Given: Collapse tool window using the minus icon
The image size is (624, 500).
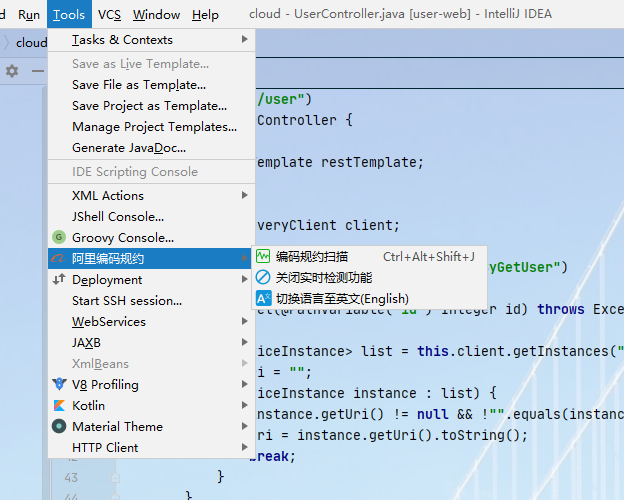Looking at the screenshot, I should click(x=37, y=71).
